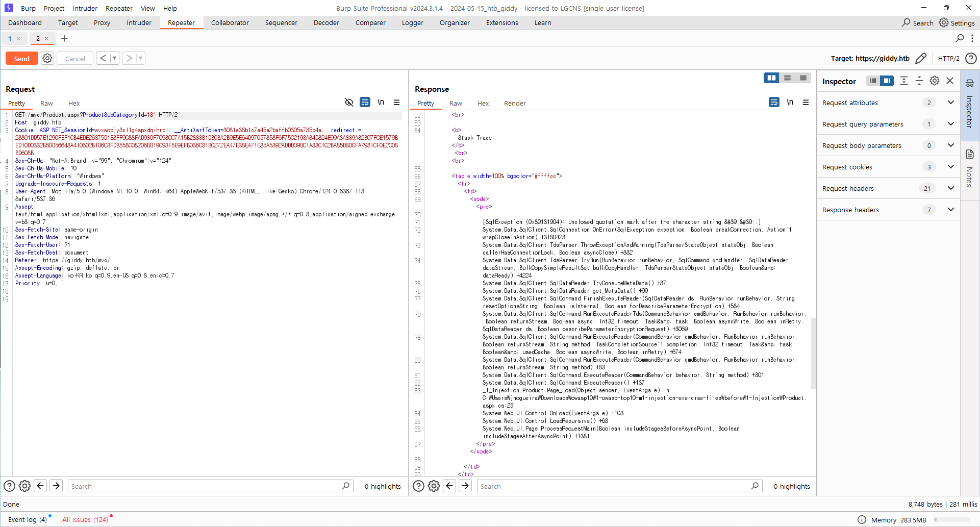Click the response pane vertical scrollbar
Screen dimensions: 980x527
(x=814, y=353)
